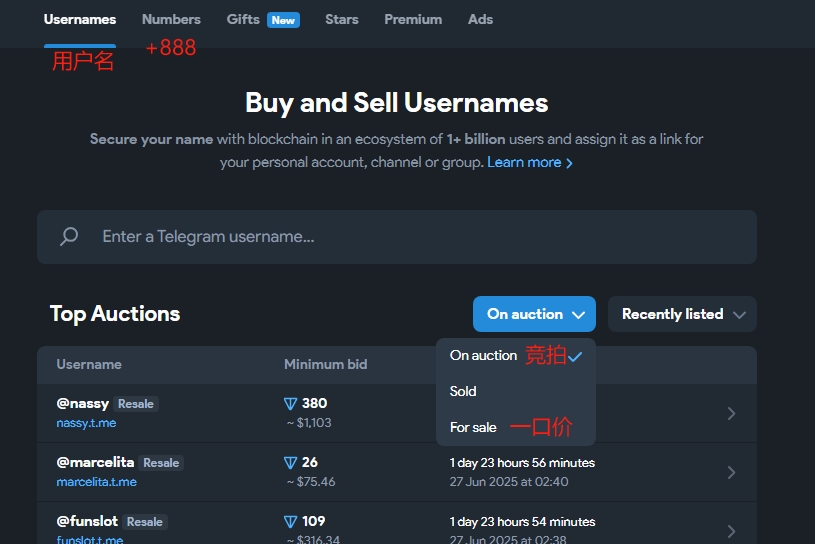Focus the Telegram username search field

[x=397, y=237]
